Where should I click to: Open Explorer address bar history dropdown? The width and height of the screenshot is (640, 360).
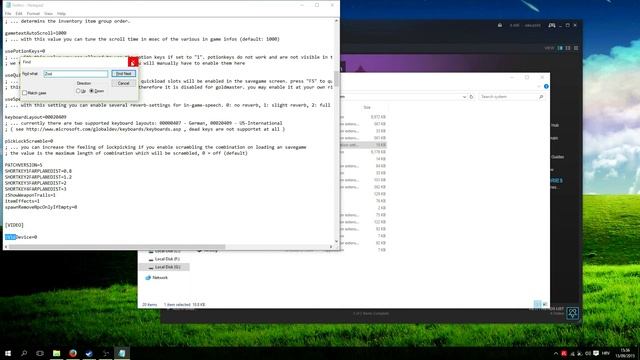pos(464,97)
